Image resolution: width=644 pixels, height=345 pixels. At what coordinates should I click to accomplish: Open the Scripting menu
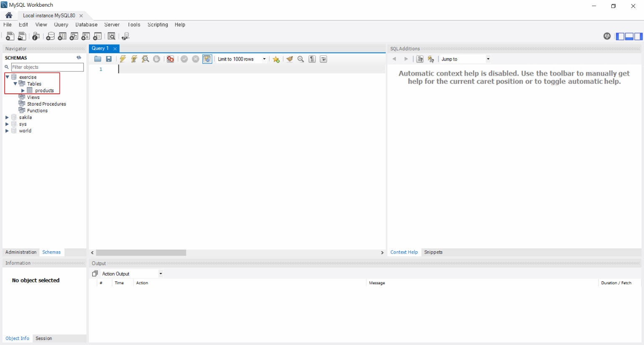point(158,25)
